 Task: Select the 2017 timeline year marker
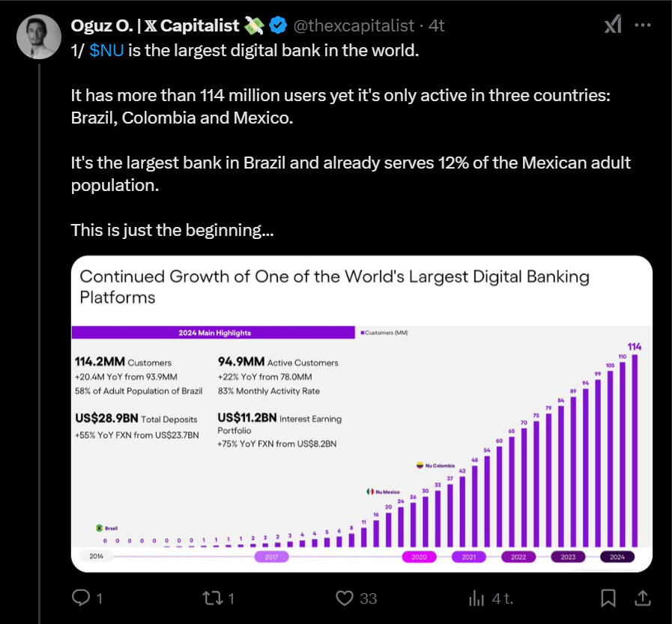pyautogui.click(x=271, y=557)
